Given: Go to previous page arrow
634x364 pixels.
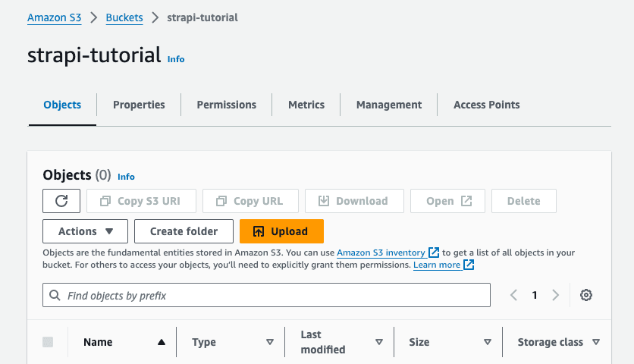Looking at the screenshot, I should (513, 295).
